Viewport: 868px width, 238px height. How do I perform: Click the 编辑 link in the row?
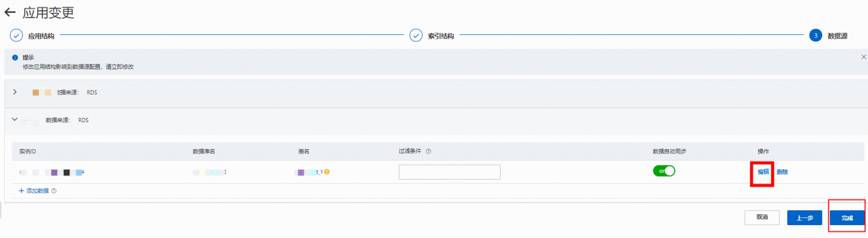[763, 172]
